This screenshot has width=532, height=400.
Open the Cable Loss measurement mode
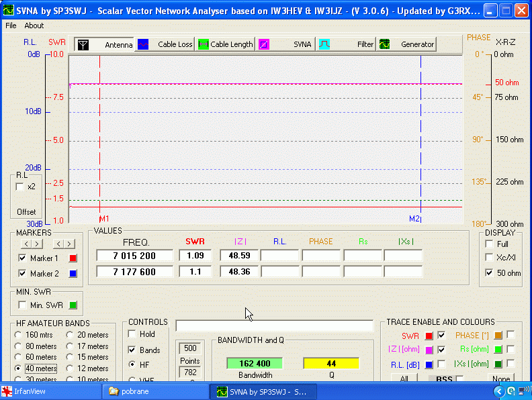(x=165, y=44)
